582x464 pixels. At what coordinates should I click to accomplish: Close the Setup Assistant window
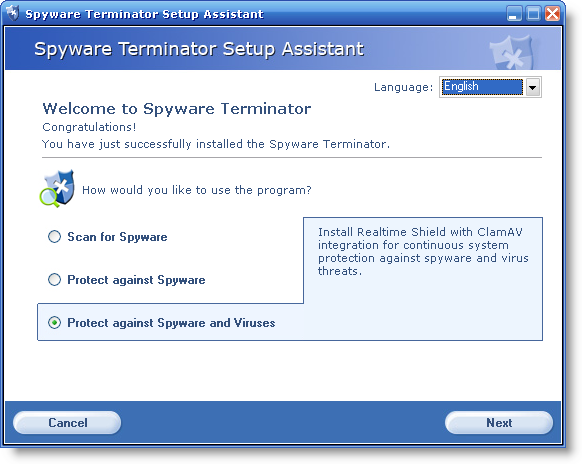pos(553,14)
